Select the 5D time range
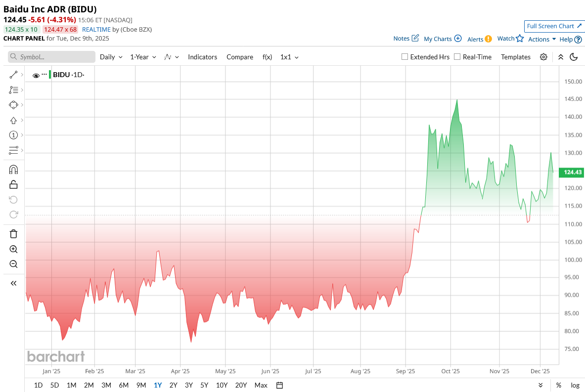Viewport: 585px width, 392px height. click(x=54, y=385)
